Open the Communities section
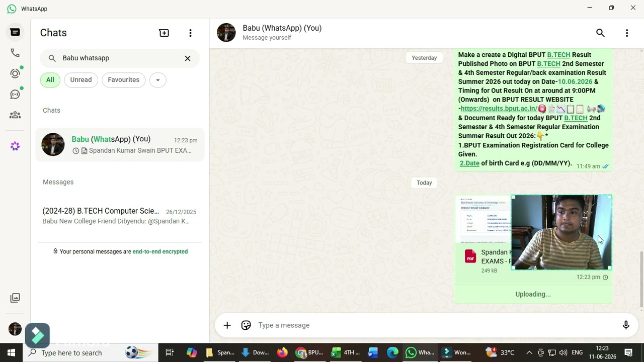 pos(15,115)
